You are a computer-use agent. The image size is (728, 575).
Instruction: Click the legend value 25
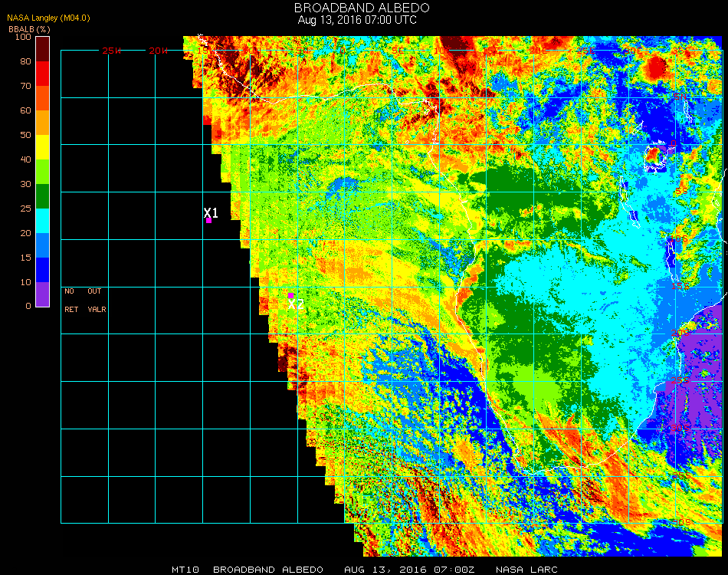[25, 209]
